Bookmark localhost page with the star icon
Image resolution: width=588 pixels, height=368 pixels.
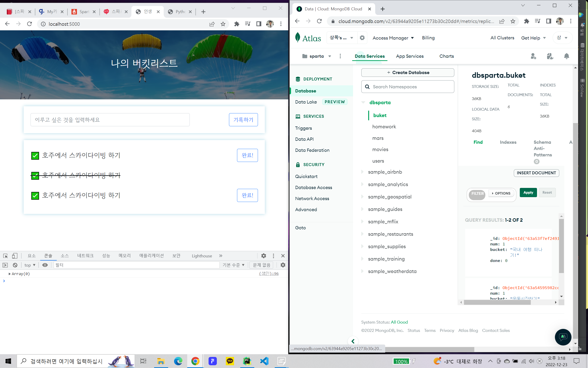[x=223, y=24]
